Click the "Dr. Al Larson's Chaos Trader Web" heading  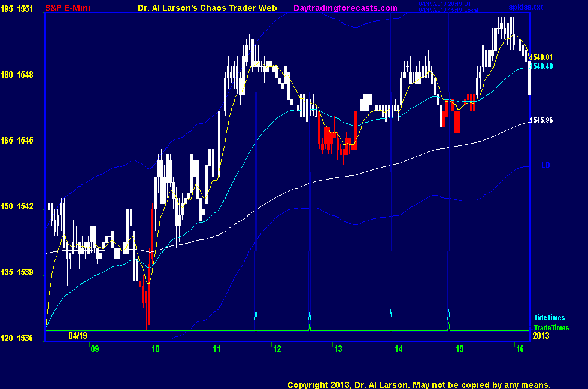pyautogui.click(x=207, y=8)
